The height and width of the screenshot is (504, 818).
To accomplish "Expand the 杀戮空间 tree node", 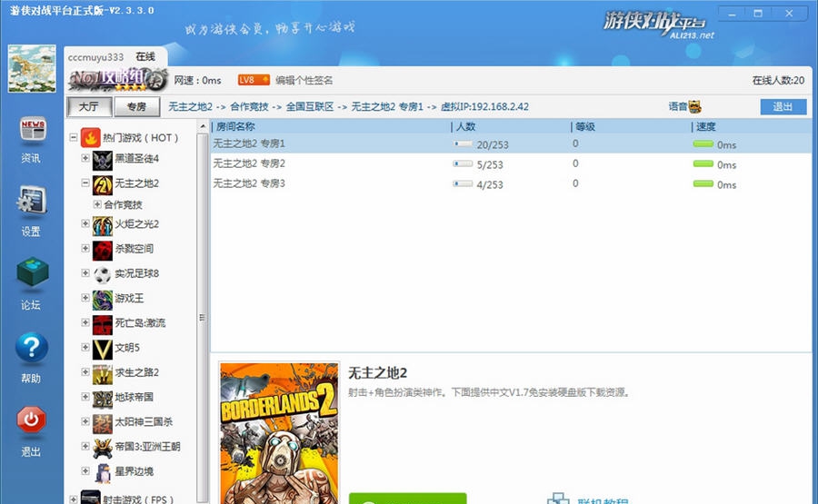I will click(x=85, y=248).
